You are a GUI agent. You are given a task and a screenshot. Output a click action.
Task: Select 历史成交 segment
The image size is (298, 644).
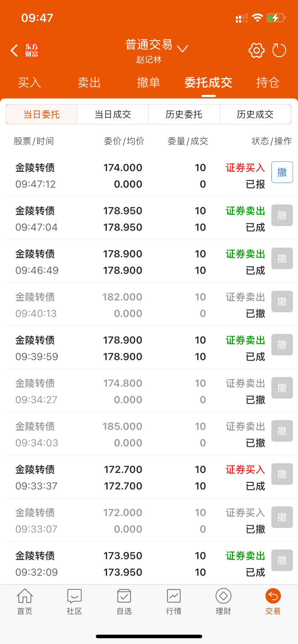point(255,114)
